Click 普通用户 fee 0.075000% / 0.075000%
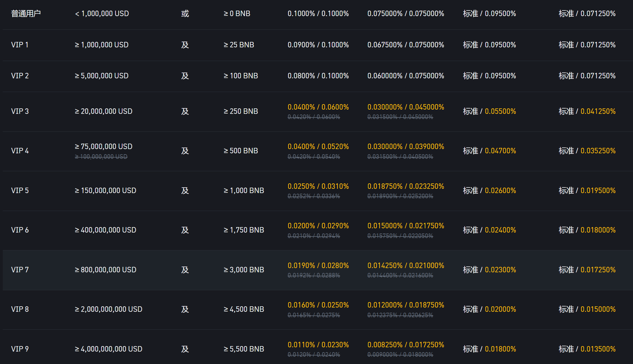This screenshot has height=364, width=633. tap(405, 14)
